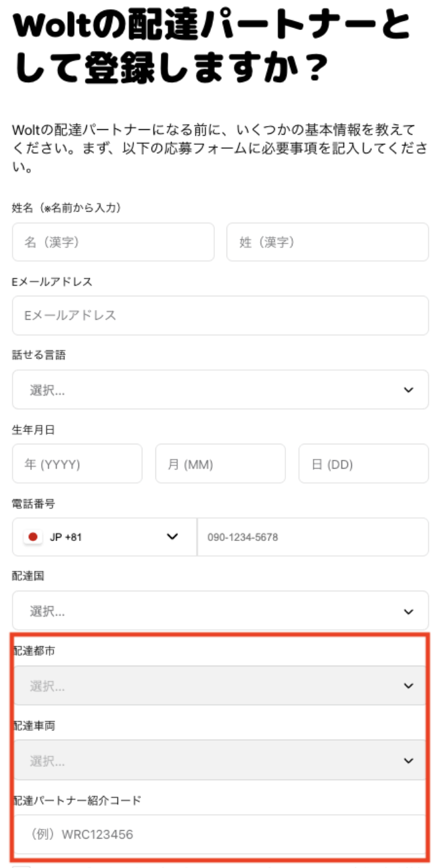Select the 年 (YYYY) birth year field
Image resolution: width=444 pixels, height=868 pixels.
[77, 464]
